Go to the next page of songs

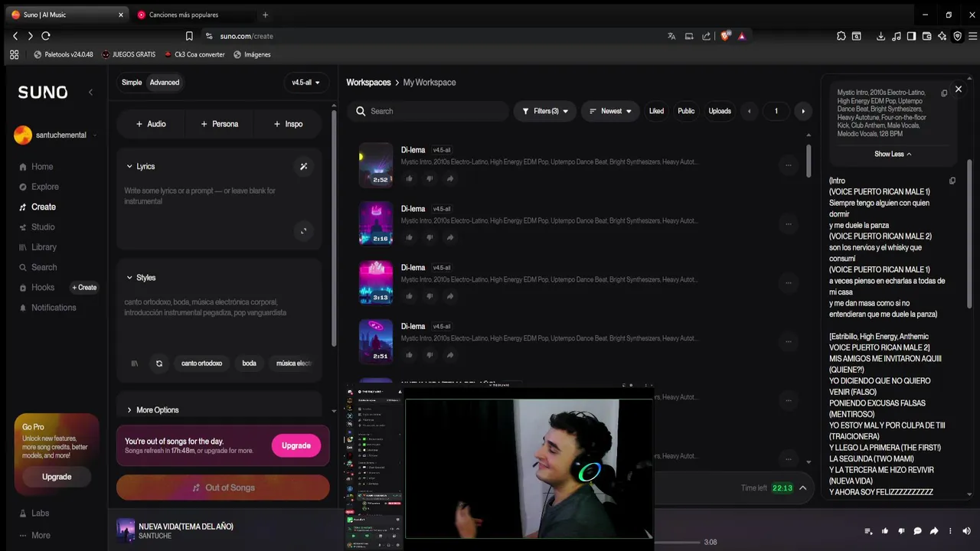pos(803,112)
